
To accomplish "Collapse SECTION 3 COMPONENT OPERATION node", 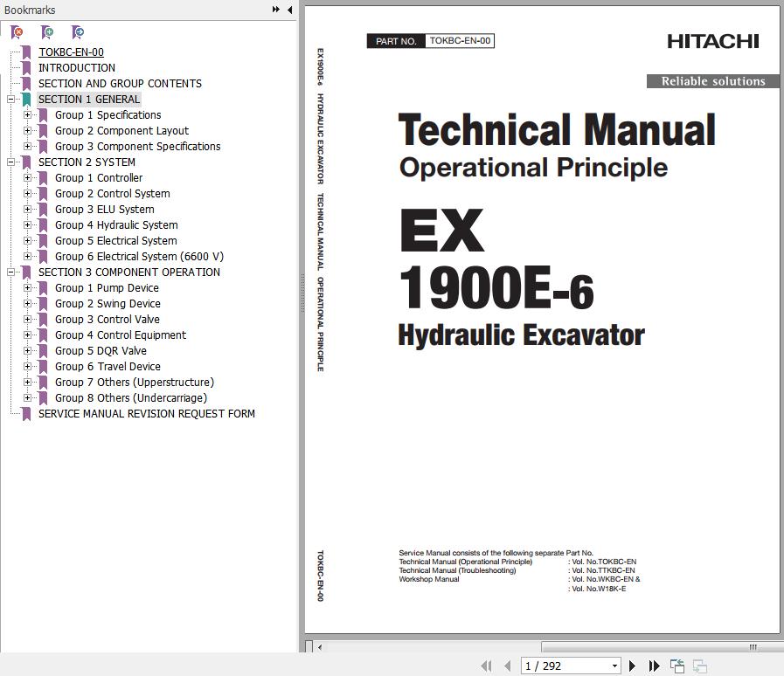I will 11,272.
